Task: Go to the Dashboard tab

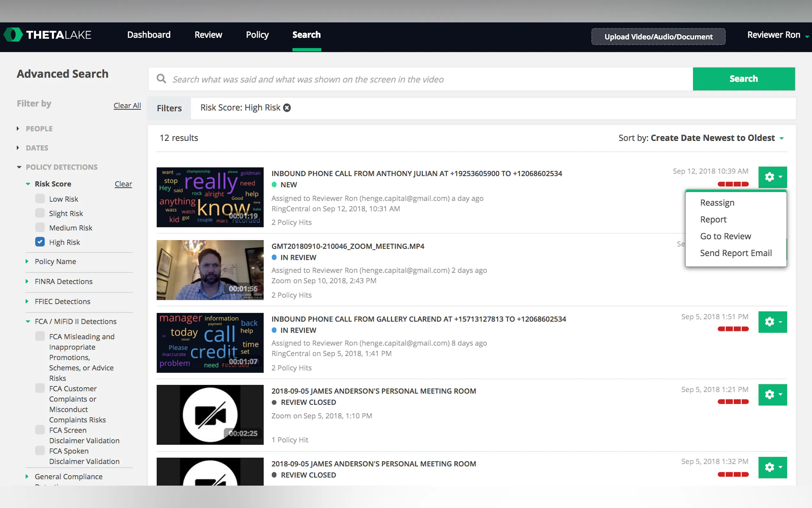Action: (149, 35)
